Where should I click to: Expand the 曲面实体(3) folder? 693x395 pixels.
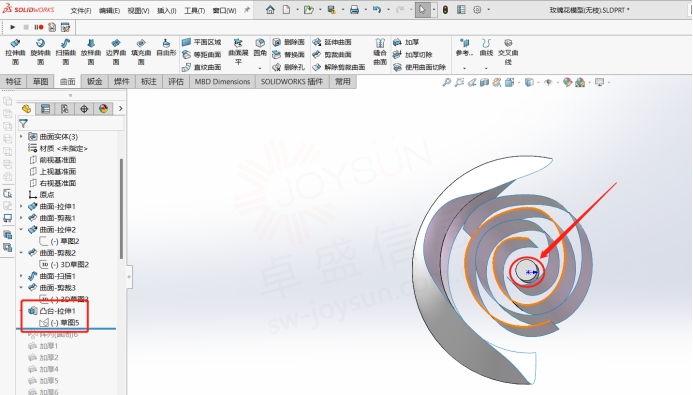click(21, 137)
